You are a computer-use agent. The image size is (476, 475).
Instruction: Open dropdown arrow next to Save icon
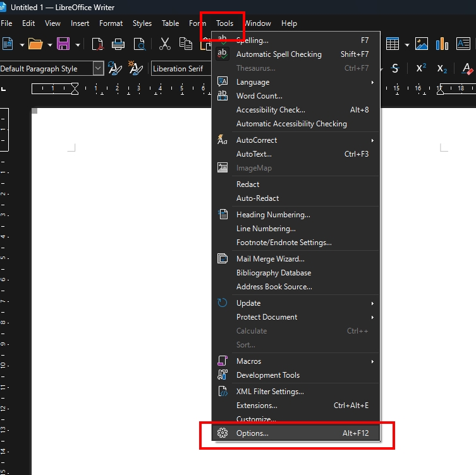point(78,45)
